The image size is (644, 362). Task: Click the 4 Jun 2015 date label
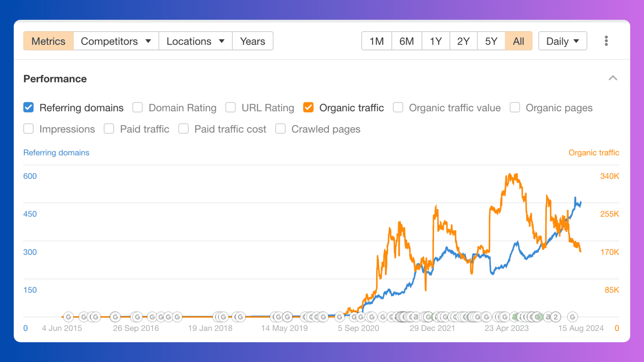(x=62, y=328)
